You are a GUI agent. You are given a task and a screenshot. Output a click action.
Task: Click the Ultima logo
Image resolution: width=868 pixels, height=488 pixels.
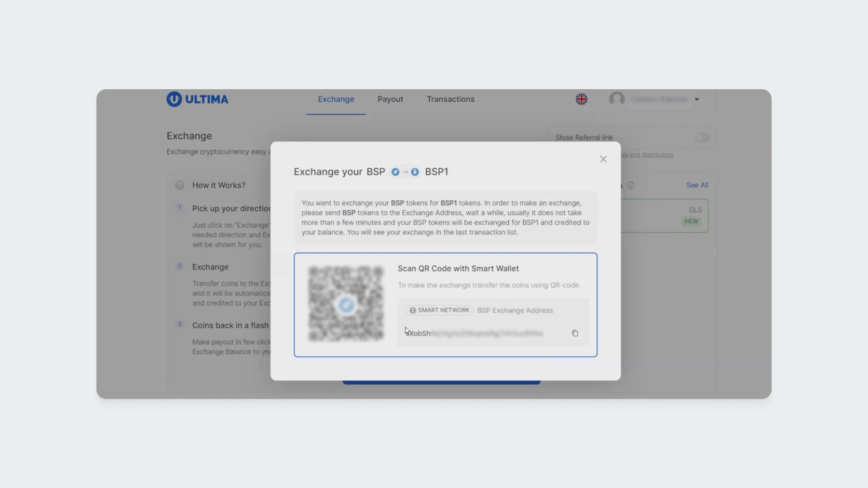(197, 99)
